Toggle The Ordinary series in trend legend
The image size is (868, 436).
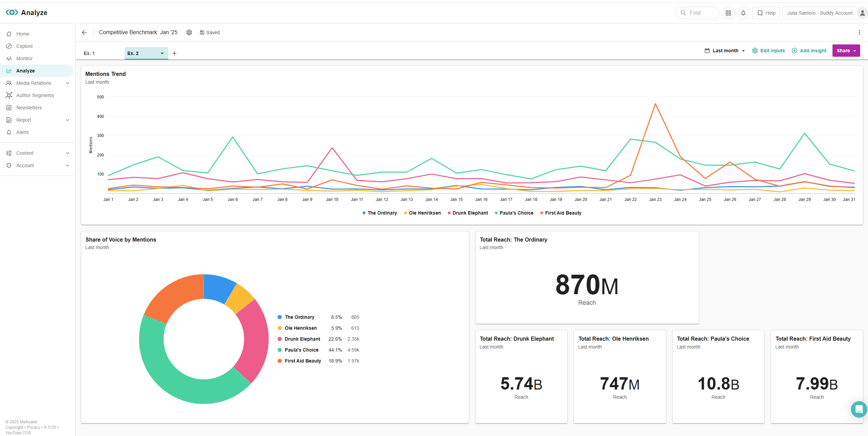point(380,213)
